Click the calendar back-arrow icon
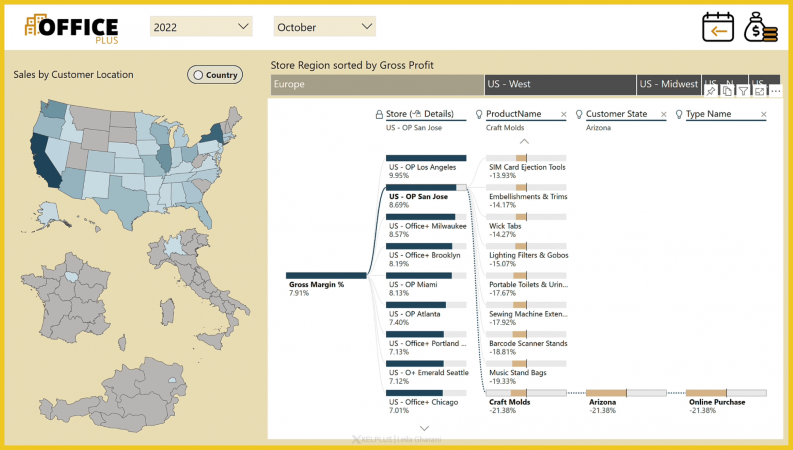793x450 pixels. click(717, 28)
